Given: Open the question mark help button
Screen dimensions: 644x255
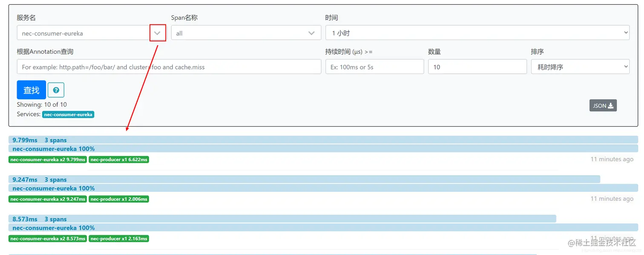Looking at the screenshot, I should (56, 90).
